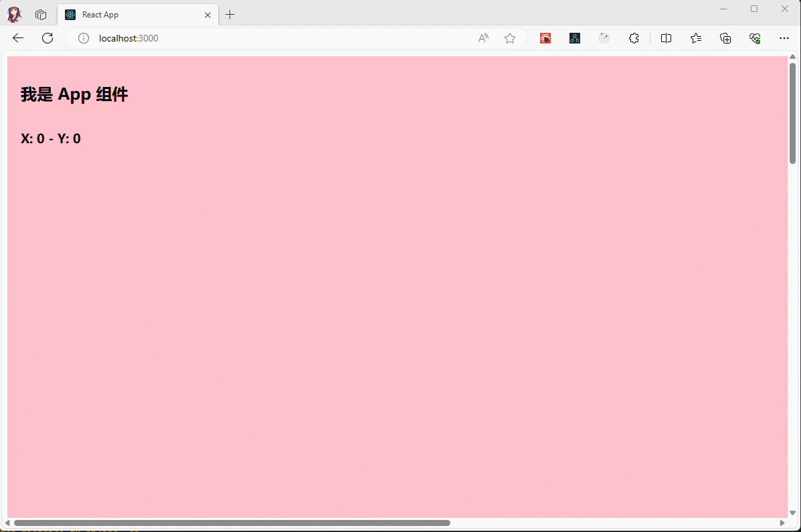Go back to previous page
801x532 pixels.
coord(18,38)
